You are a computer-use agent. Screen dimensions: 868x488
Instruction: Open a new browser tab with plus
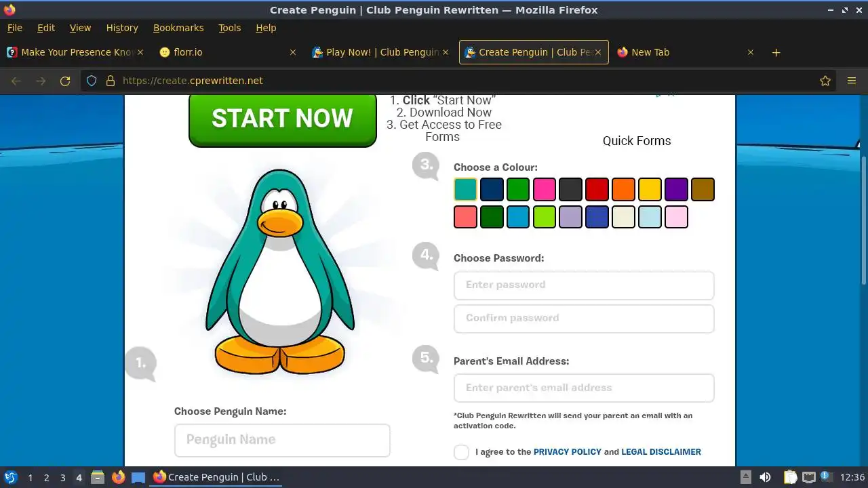[776, 52]
